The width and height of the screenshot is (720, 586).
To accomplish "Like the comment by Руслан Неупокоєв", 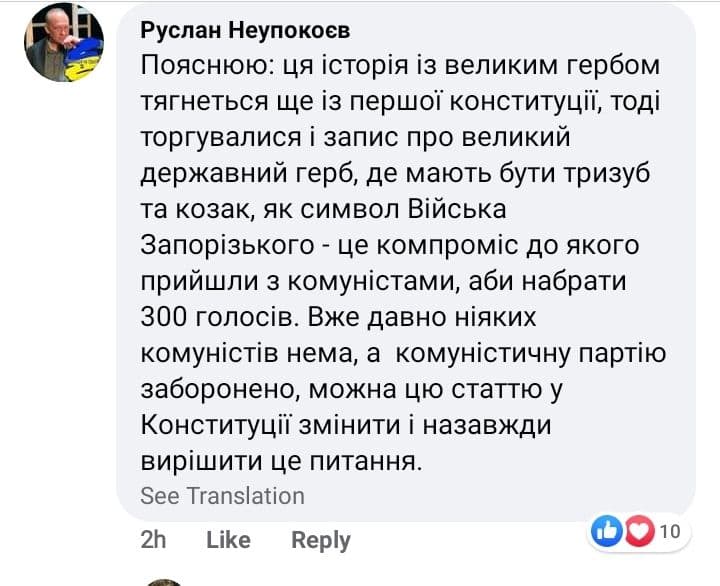I will [228, 540].
